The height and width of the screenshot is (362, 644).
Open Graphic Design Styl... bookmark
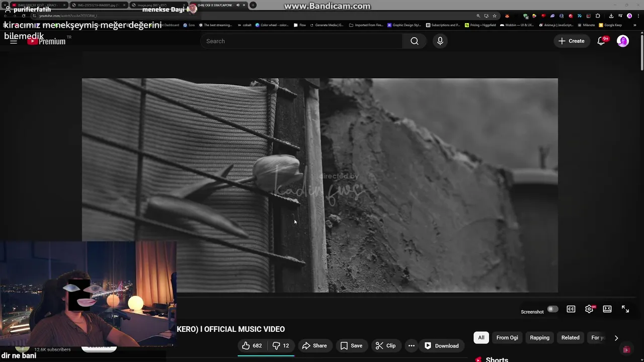pos(404,25)
